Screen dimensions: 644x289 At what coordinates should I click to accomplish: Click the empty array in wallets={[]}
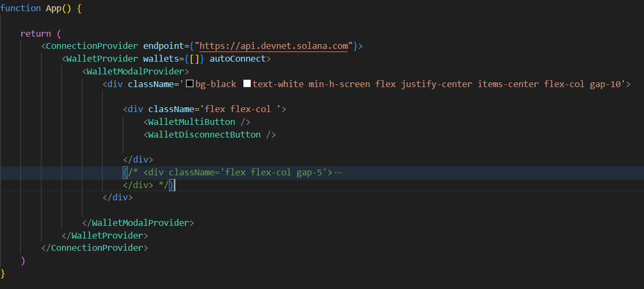194,59
